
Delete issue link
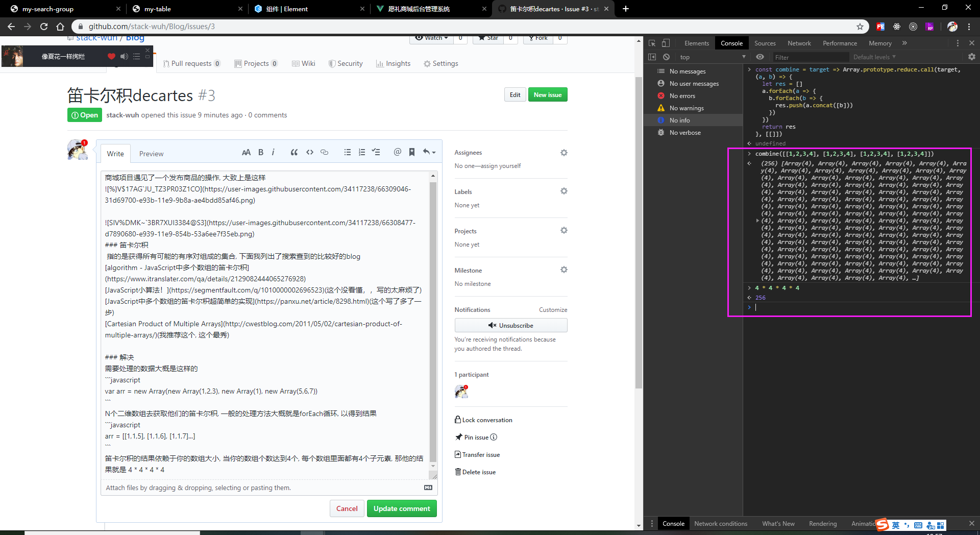pos(475,472)
